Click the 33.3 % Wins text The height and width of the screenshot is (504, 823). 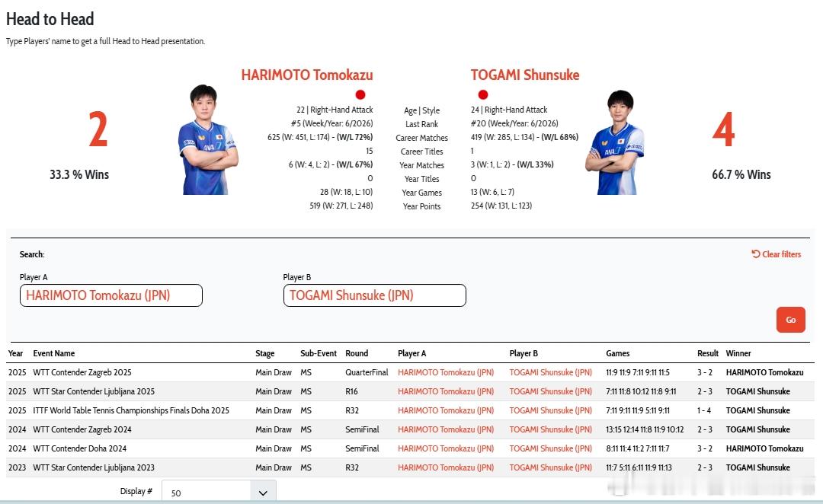point(79,174)
